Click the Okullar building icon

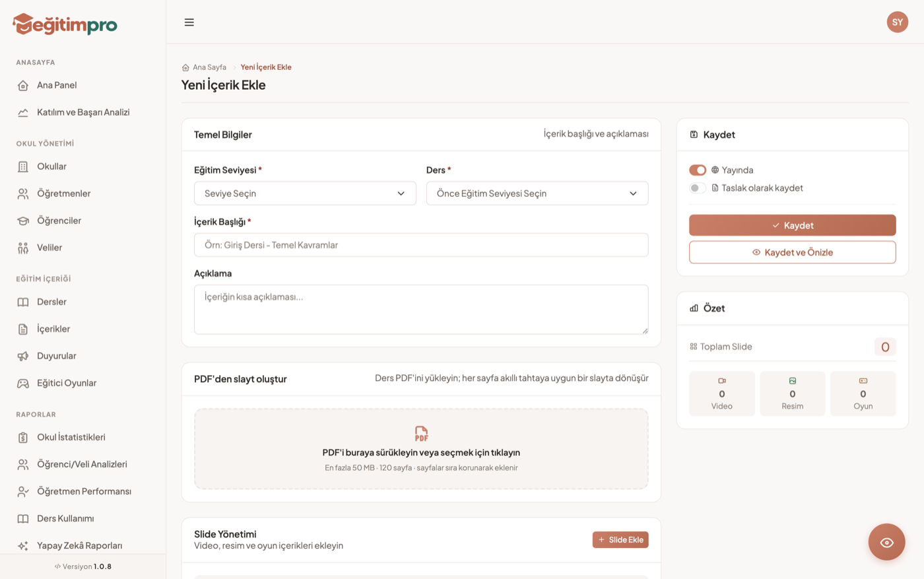pos(23,166)
